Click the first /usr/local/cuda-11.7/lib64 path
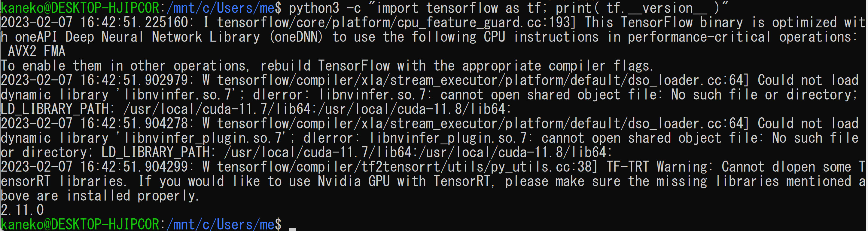Image resolution: width=868 pixels, height=231 pixels. (217, 109)
